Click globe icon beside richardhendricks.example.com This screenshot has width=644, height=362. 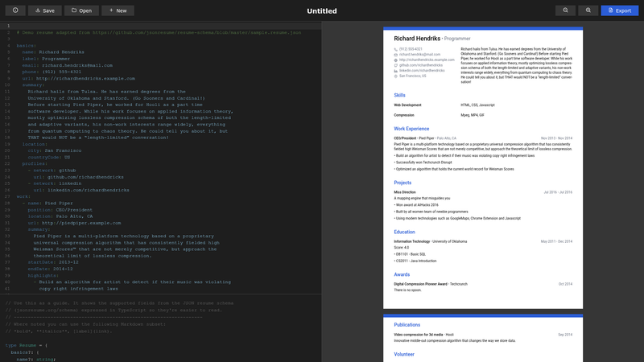tap(395, 60)
